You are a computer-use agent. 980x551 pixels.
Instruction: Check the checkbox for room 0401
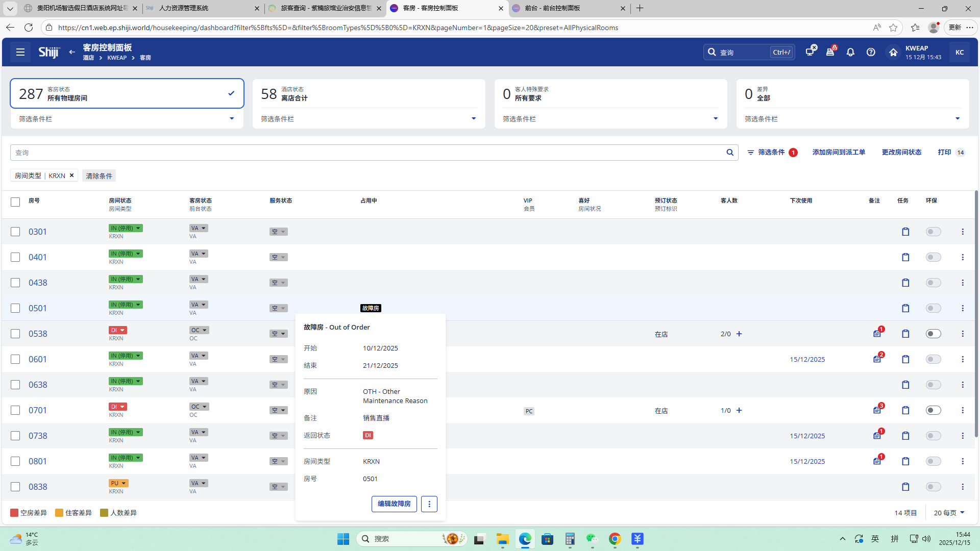pyautogui.click(x=15, y=257)
